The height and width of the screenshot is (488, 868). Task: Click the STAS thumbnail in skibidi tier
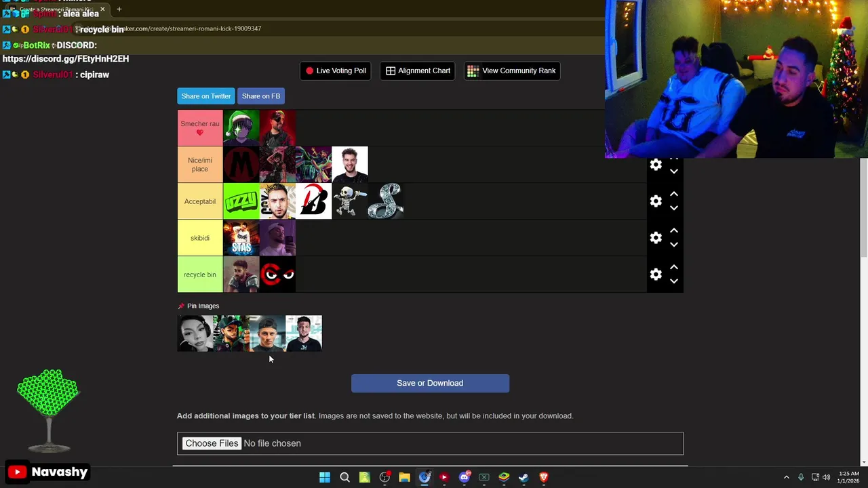[x=241, y=238]
